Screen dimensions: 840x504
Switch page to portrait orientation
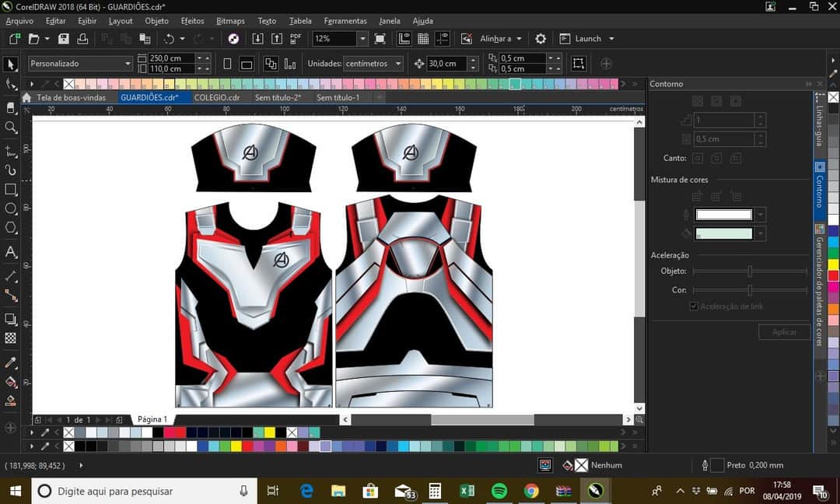(227, 64)
